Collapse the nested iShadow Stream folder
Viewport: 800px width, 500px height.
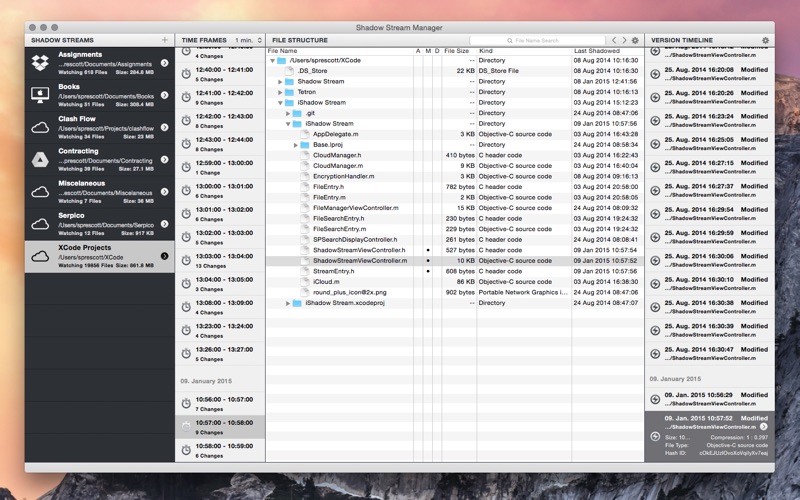point(288,124)
